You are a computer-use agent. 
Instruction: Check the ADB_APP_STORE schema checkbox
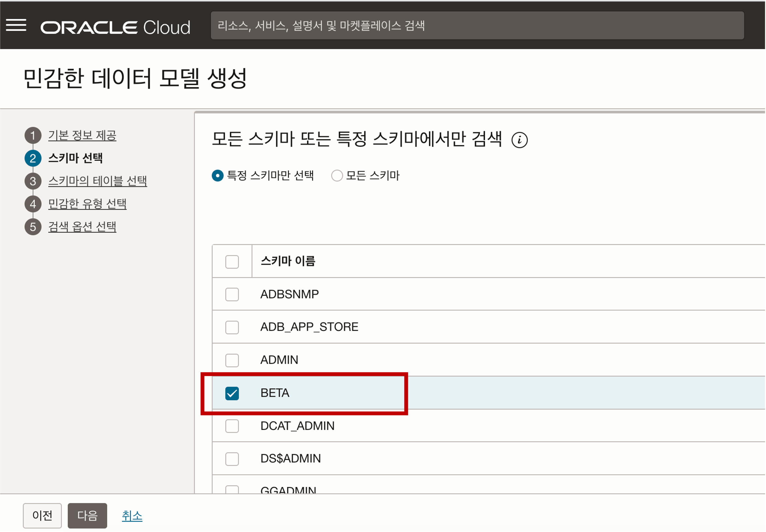[232, 327]
